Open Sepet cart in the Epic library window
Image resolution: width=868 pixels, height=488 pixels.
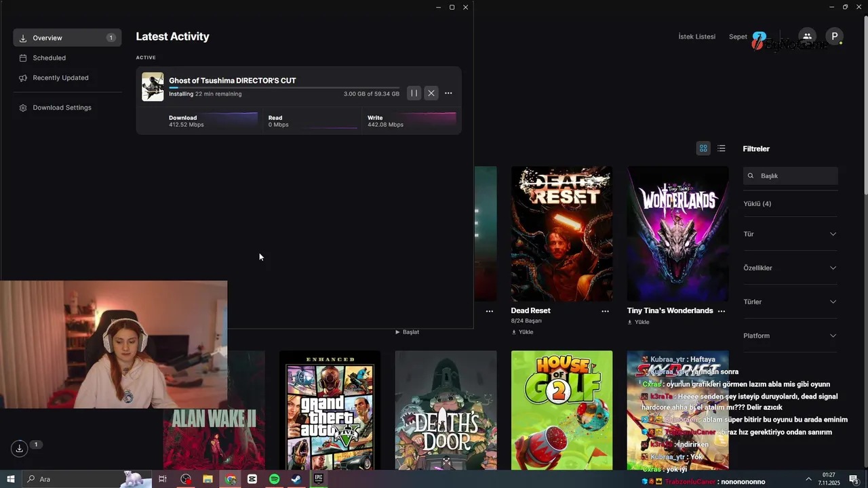738,37
